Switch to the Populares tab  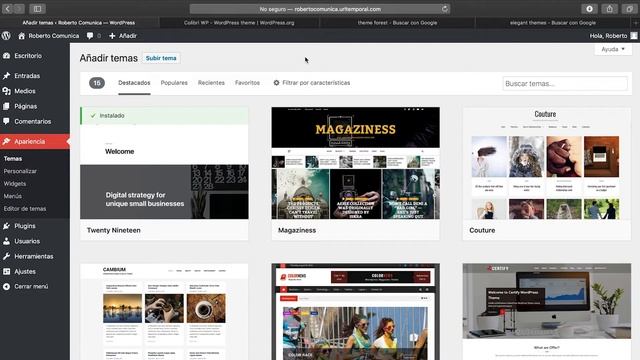[x=174, y=83]
